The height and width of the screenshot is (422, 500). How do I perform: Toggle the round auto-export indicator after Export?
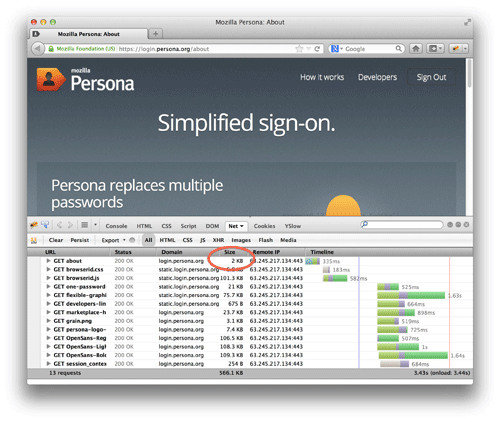click(132, 240)
